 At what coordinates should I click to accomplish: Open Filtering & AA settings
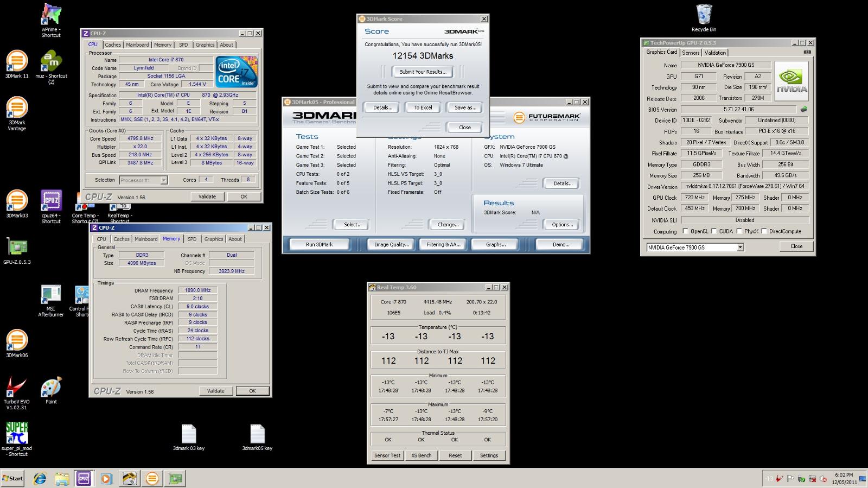pos(443,245)
